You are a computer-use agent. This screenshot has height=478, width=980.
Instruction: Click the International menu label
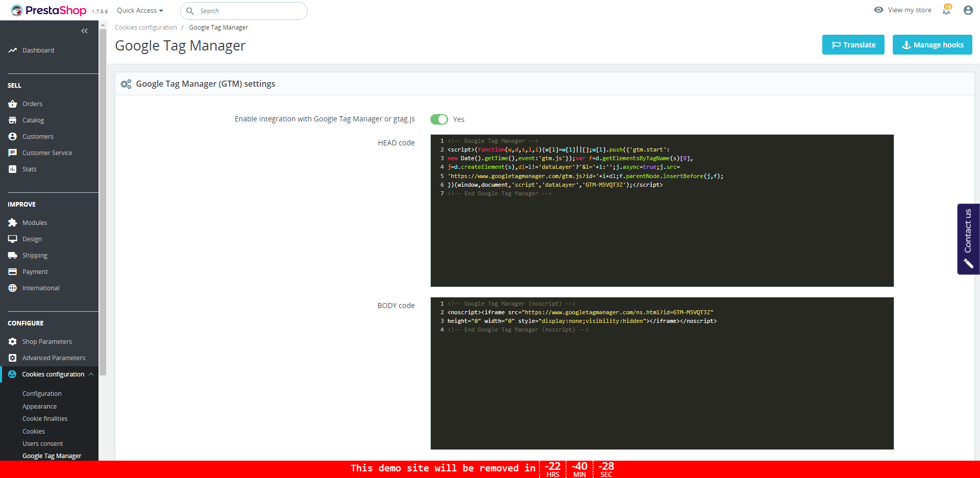pyautogui.click(x=41, y=288)
